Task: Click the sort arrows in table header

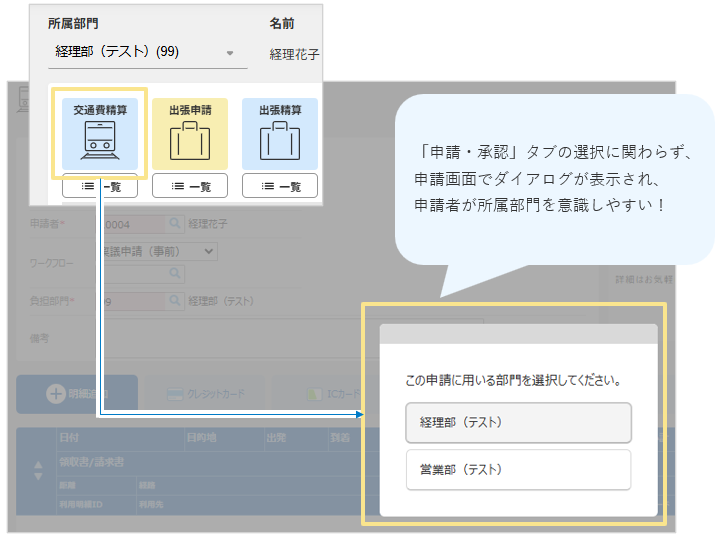Action: 39,470
